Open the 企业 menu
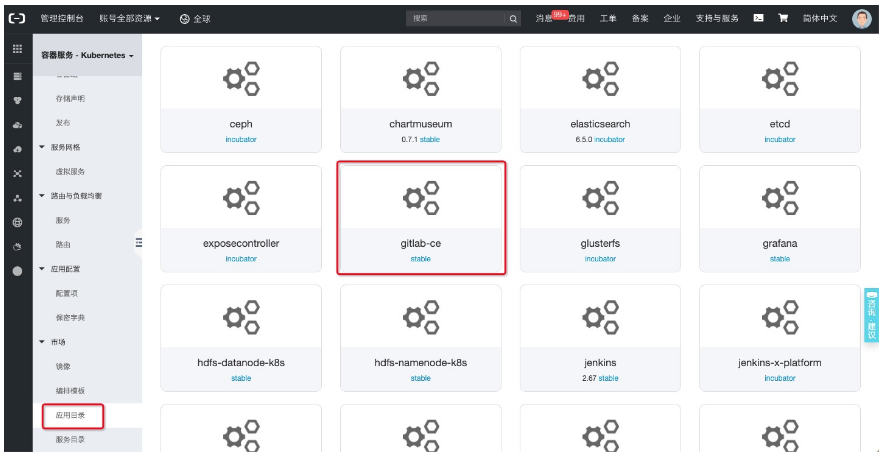 [672, 19]
